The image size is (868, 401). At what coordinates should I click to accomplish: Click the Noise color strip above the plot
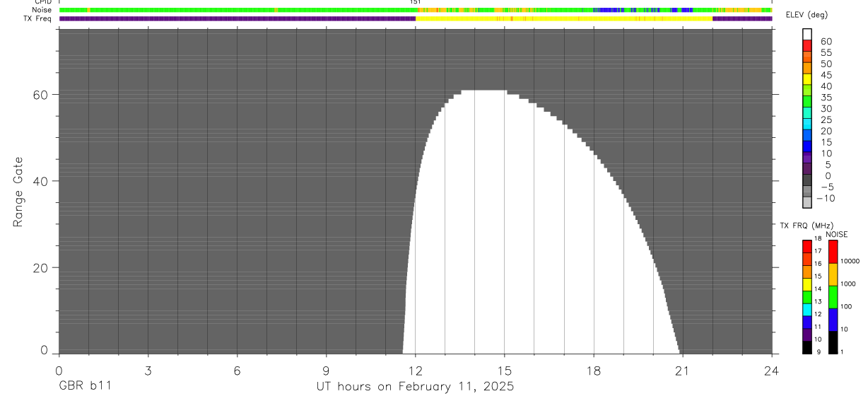point(416,10)
